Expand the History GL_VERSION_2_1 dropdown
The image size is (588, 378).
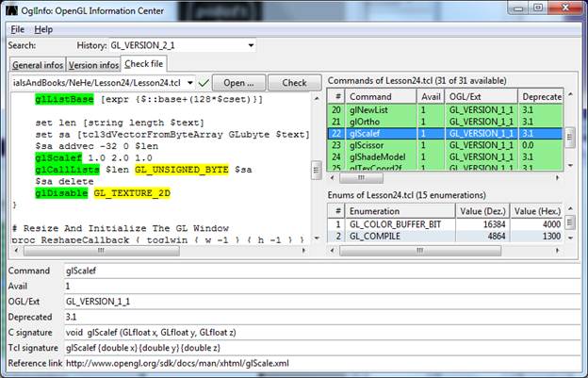250,45
